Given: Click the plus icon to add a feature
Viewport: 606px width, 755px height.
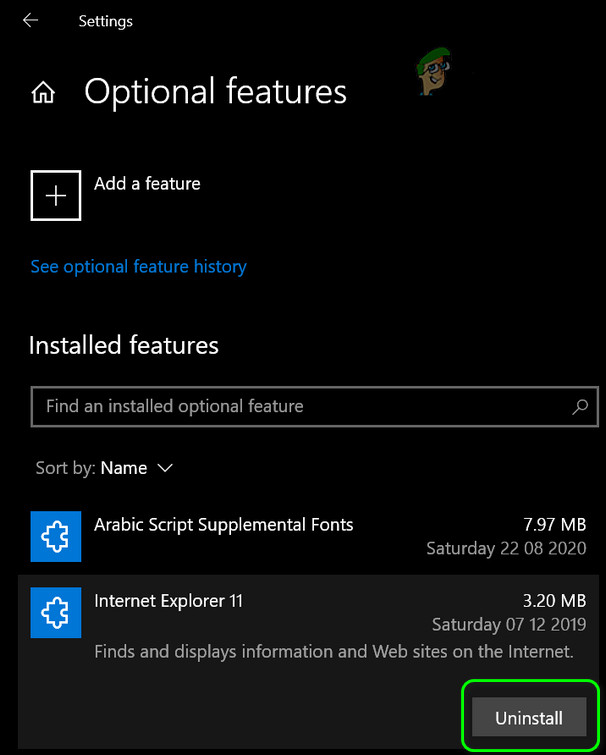Looking at the screenshot, I should point(56,195).
